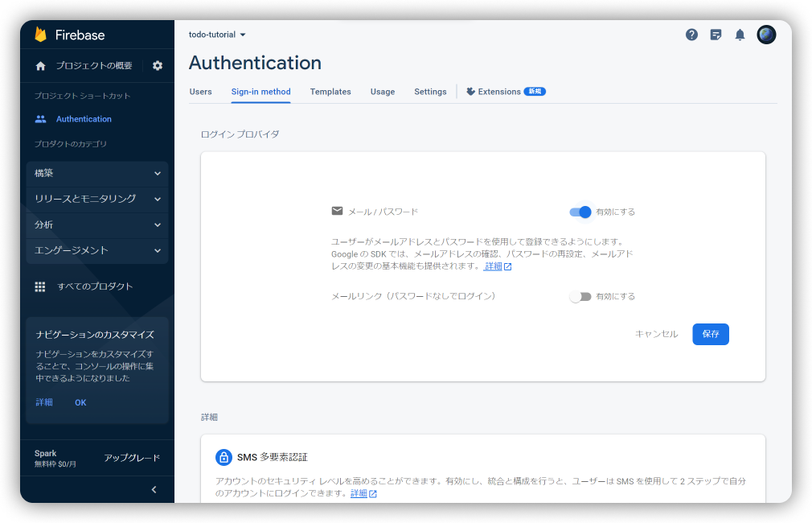Open the release notes feedback icon
Image resolution: width=812 pixels, height=523 pixels.
[x=716, y=35]
